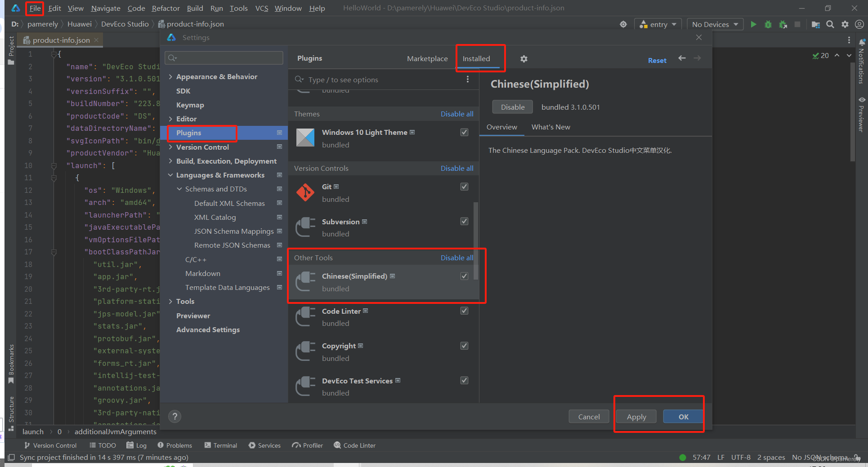This screenshot has height=467, width=868.
Task: Collapse Schemas and DTDs node
Action: (179, 189)
